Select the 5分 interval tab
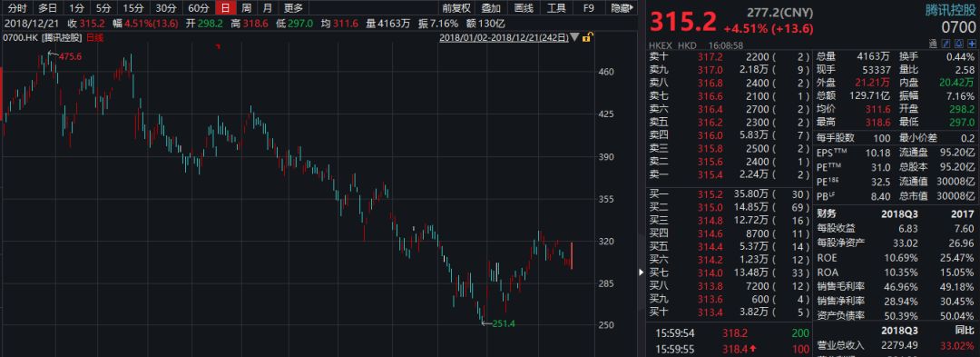 point(103,8)
